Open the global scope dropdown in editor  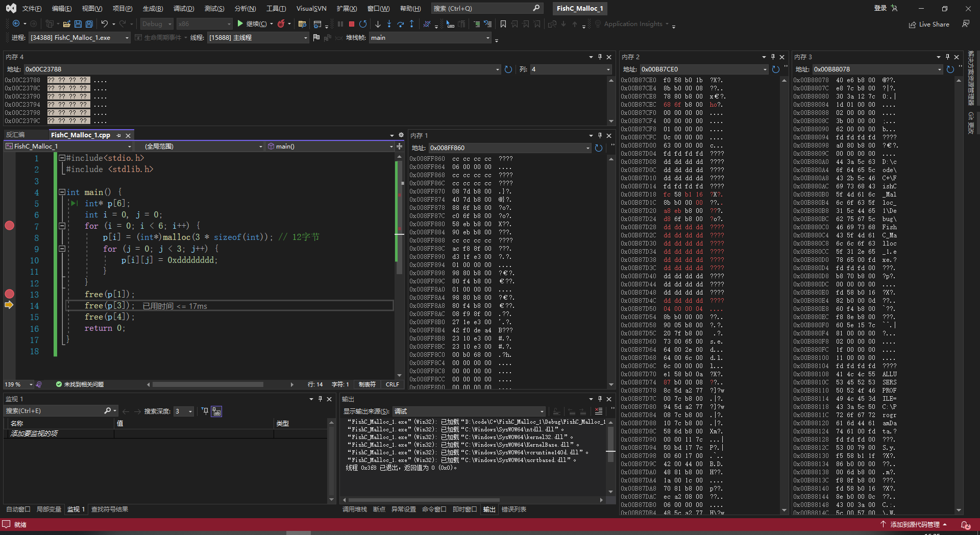click(203, 147)
